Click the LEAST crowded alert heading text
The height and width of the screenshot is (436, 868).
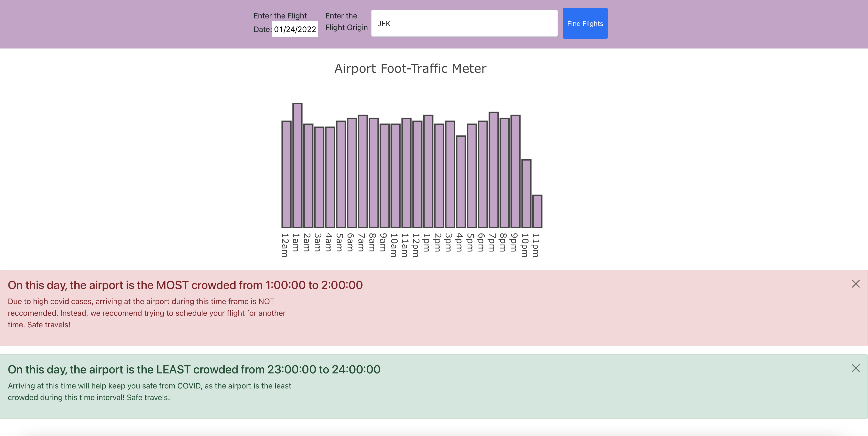[x=194, y=369]
